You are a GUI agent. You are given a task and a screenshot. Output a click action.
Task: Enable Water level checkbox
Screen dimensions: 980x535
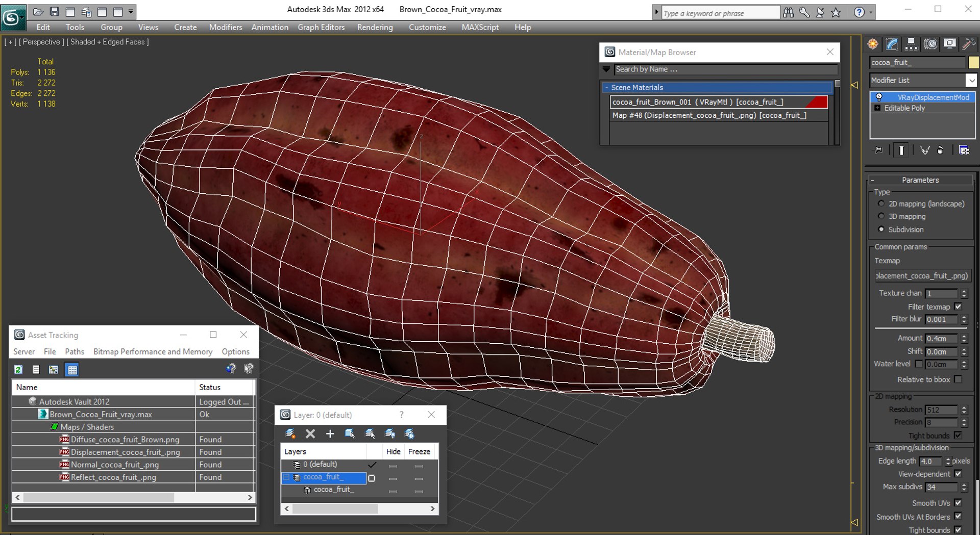pos(919,364)
